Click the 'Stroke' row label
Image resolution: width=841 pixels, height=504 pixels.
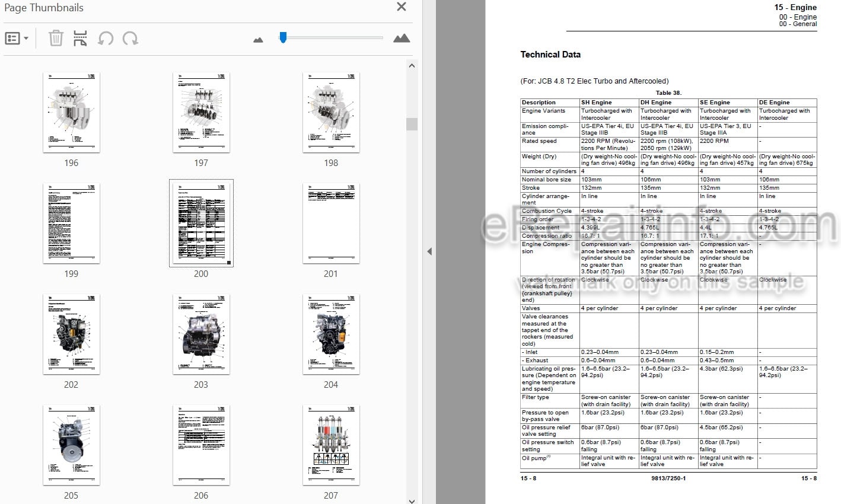(531, 188)
